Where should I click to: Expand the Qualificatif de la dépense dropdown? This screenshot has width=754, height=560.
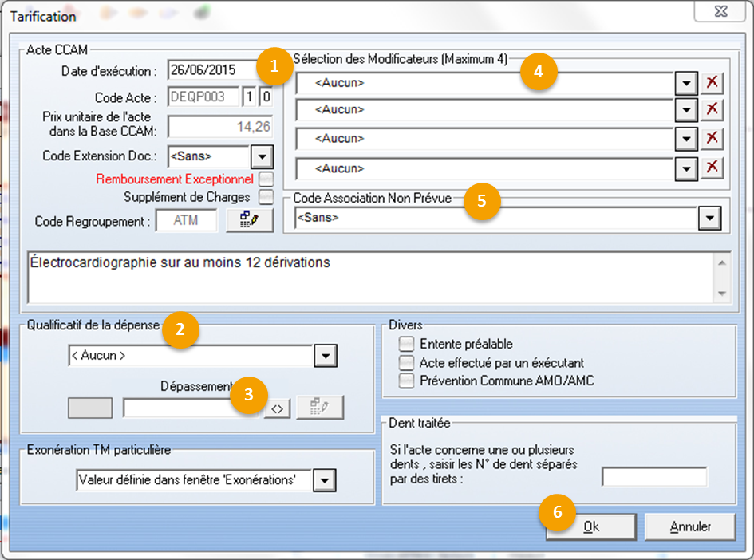click(x=326, y=356)
